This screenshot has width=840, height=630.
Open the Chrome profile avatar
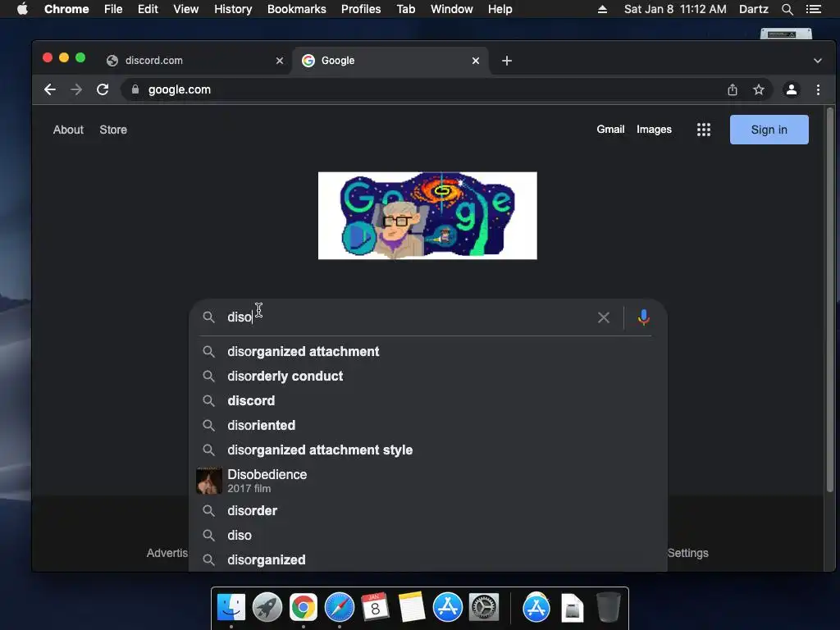(x=792, y=89)
